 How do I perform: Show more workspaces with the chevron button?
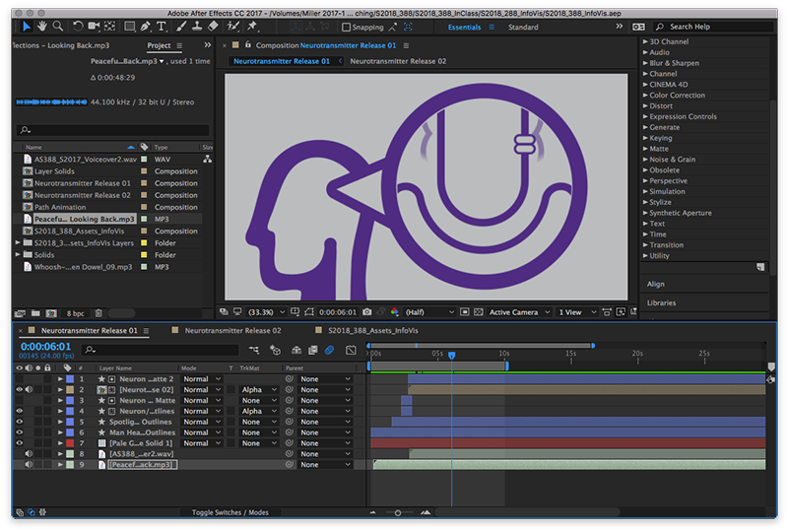620,27
